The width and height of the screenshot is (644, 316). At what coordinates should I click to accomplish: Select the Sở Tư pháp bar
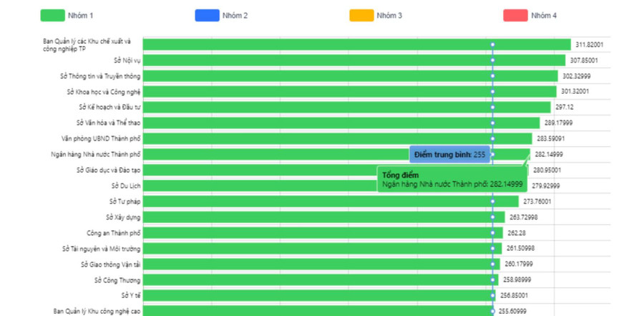pos(331,201)
